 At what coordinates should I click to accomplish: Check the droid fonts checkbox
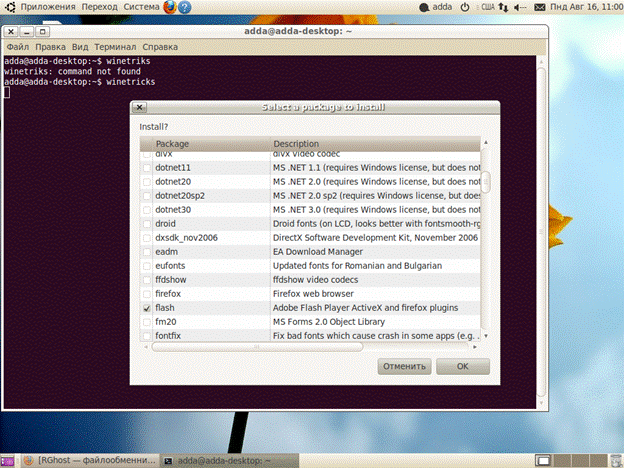click(x=147, y=224)
